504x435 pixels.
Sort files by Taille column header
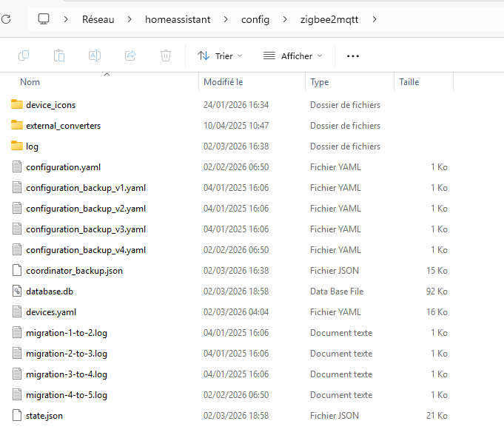click(409, 82)
